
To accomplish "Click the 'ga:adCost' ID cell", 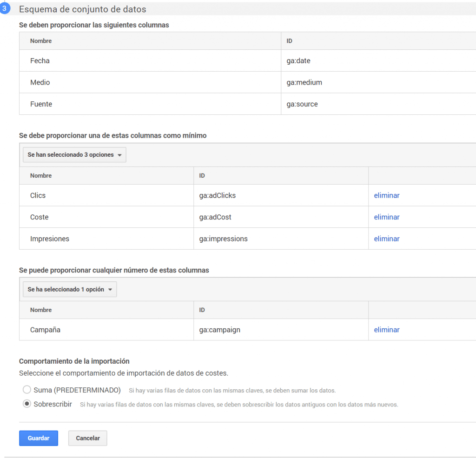I will click(281, 217).
